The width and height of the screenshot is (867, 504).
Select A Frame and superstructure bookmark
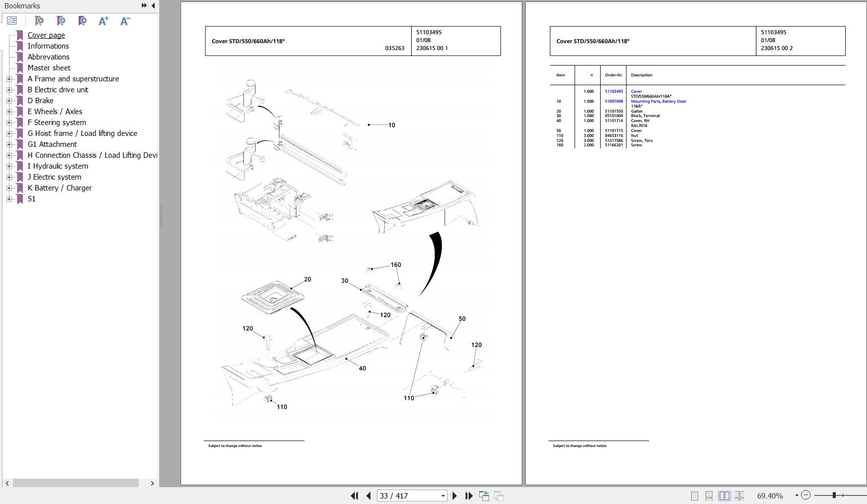point(73,79)
